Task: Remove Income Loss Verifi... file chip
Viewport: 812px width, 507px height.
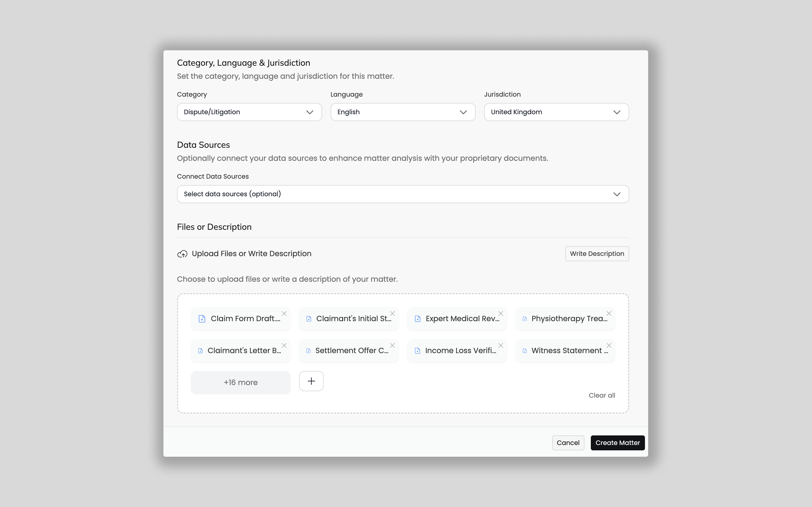Action: click(501, 345)
